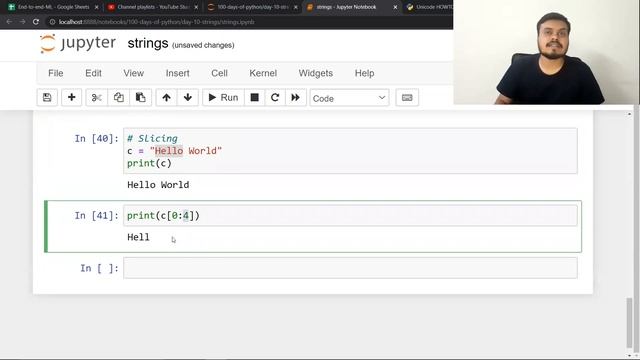Move selected cell down arrow

click(188, 98)
